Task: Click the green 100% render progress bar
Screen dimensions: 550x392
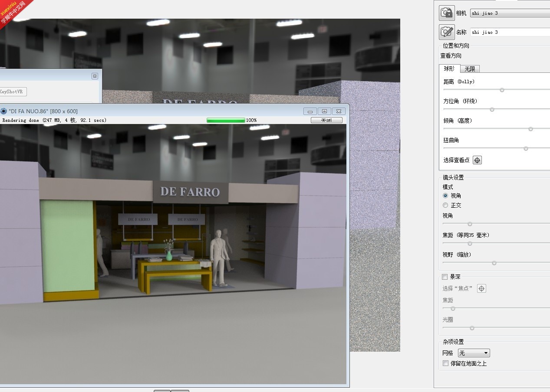Action: click(226, 120)
